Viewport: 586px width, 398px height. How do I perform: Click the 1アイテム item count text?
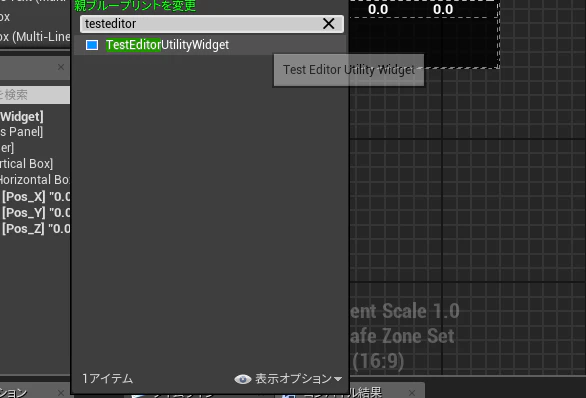(107, 379)
